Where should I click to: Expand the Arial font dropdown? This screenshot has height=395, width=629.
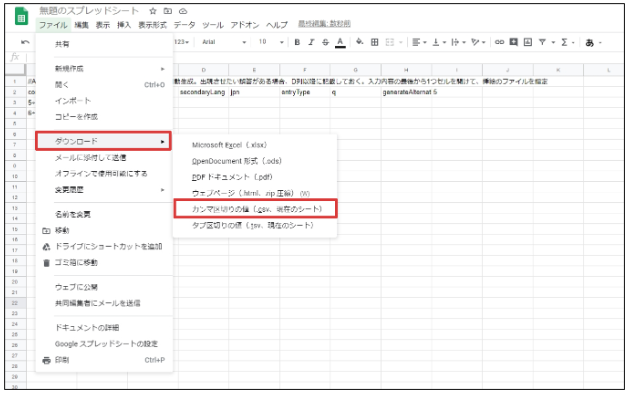tap(224, 42)
